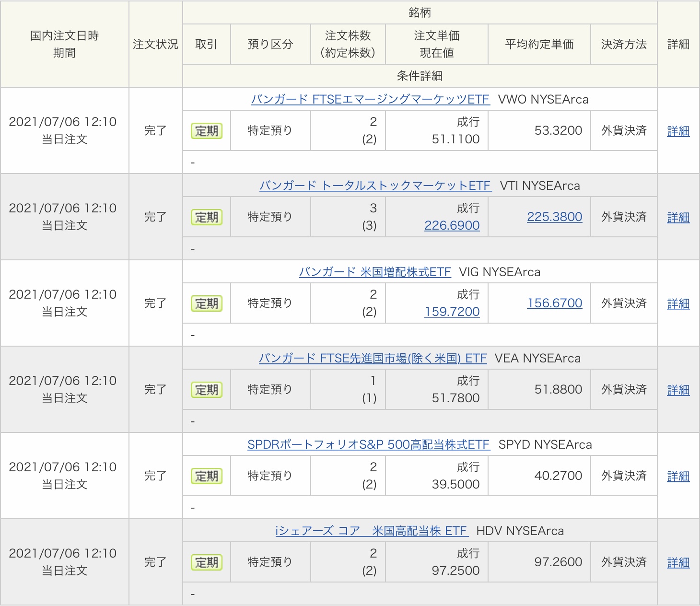
Task: Click the order date in the VWO row
Action: coord(63,122)
